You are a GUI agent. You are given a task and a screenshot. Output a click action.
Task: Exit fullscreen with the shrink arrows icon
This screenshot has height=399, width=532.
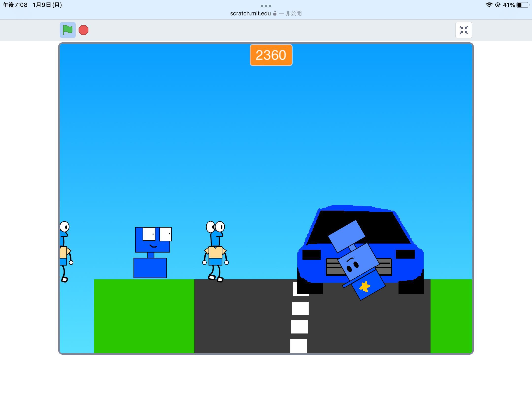point(464,30)
